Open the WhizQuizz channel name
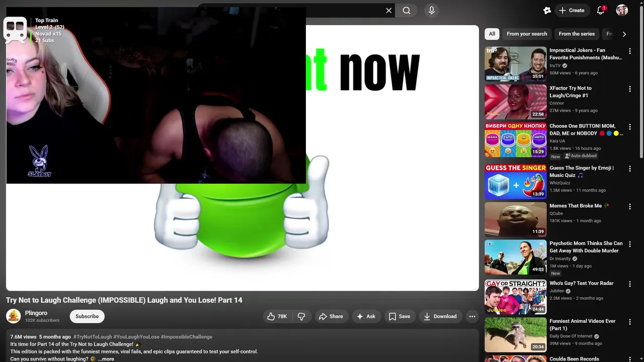 click(x=559, y=183)
